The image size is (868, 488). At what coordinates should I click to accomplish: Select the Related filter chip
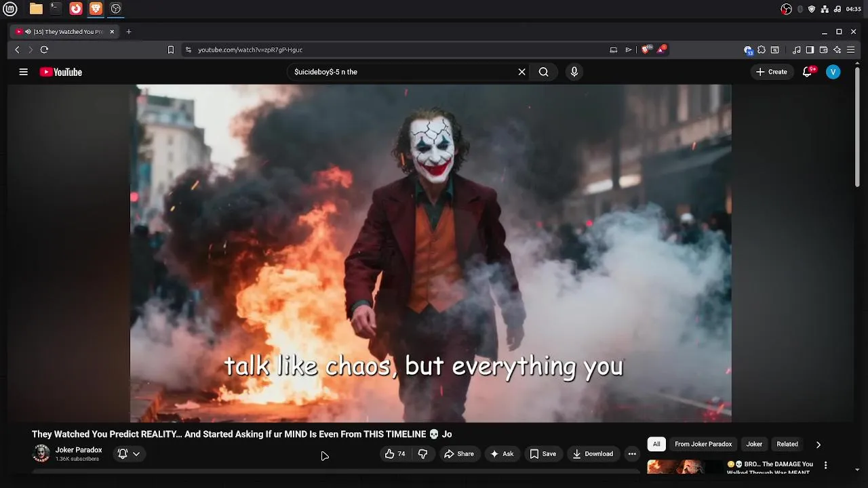click(787, 444)
